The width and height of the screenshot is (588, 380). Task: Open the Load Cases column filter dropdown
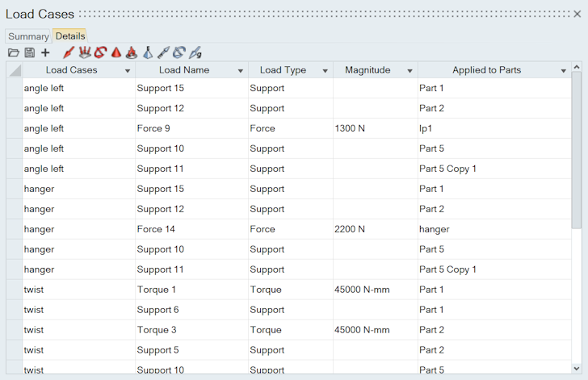point(128,71)
